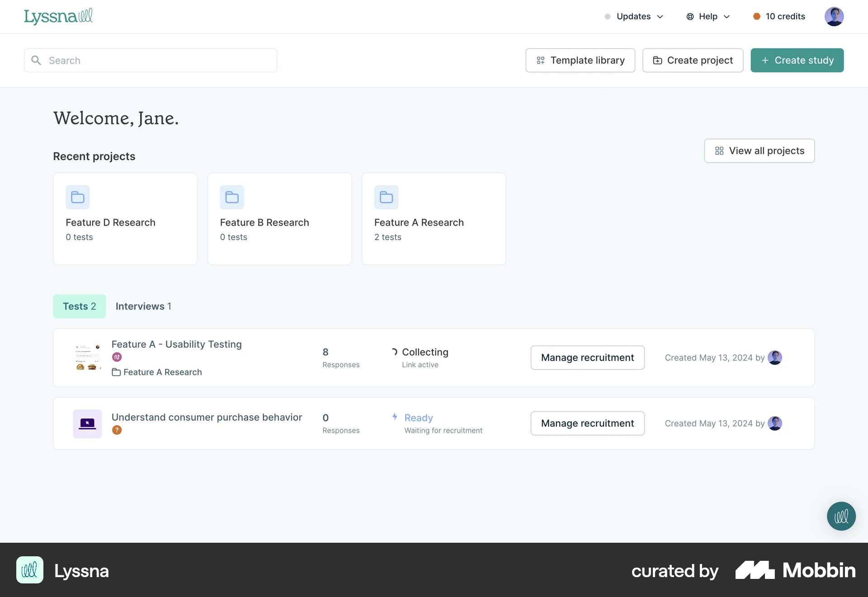The image size is (868, 597).
Task: Click the 10 credits indicator
Action: (x=779, y=16)
